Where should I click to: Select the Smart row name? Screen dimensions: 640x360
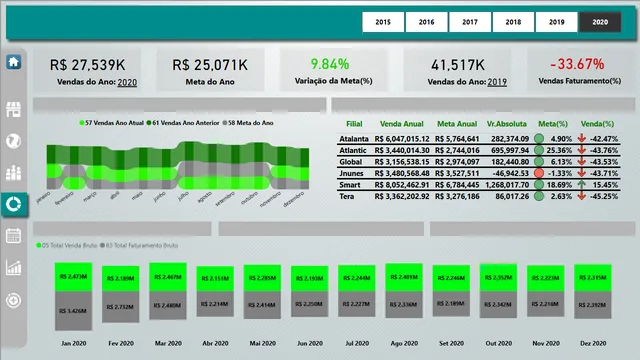[x=350, y=185]
